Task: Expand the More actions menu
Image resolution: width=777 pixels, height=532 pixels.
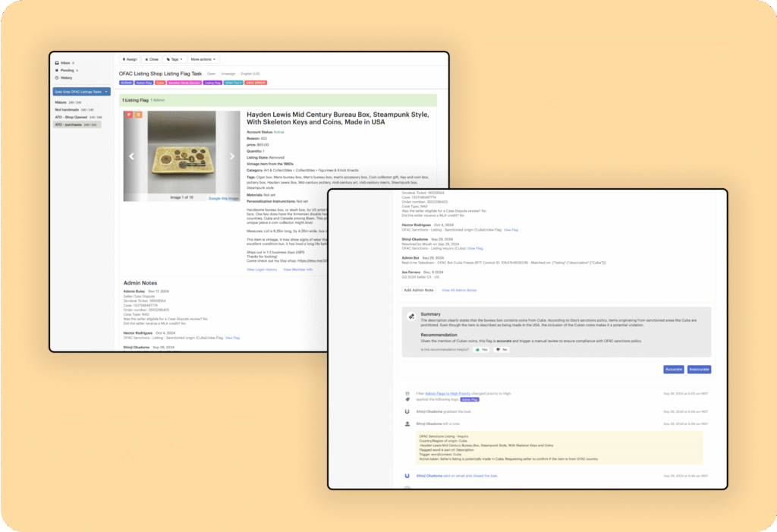Action: click(x=203, y=58)
